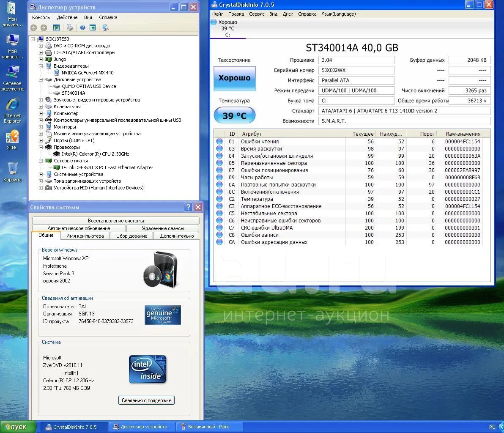This screenshot has height=433, width=504.
Task: Click the Прошивка field showing 3.04
Action: 356,60
